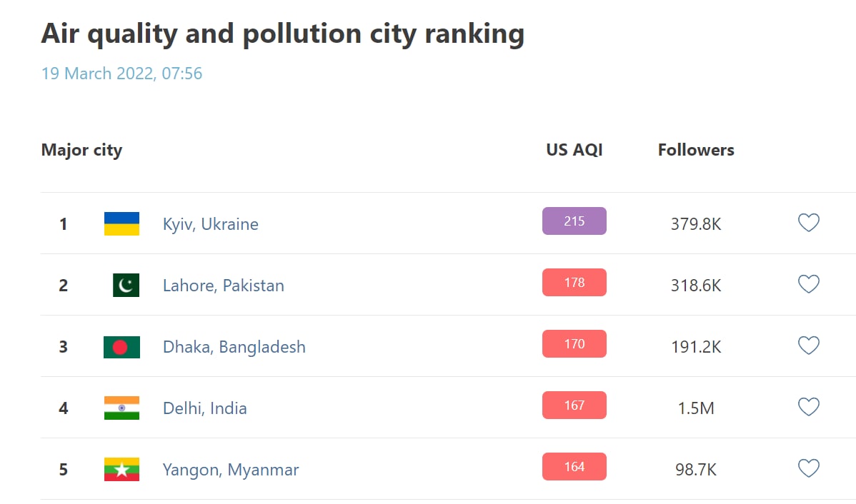Open the Kyiv, Ukraine city link
This screenshot has width=856, height=504.
click(210, 224)
